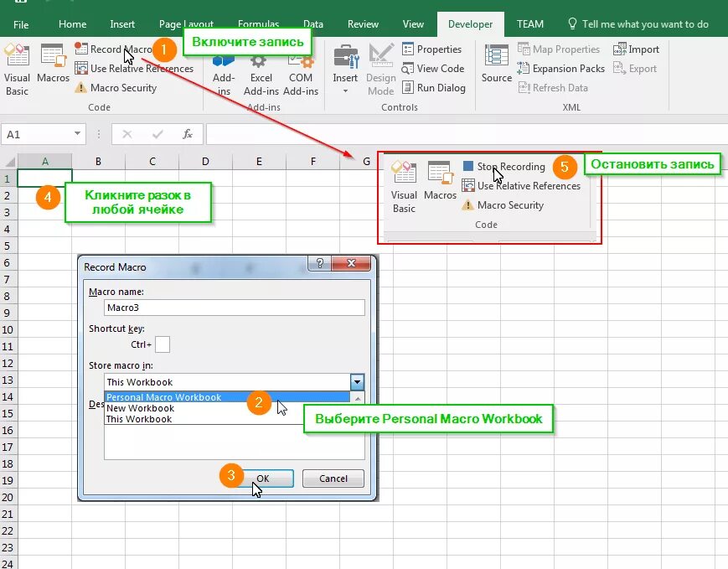Open Macro Security in main ribbon

tap(116, 87)
